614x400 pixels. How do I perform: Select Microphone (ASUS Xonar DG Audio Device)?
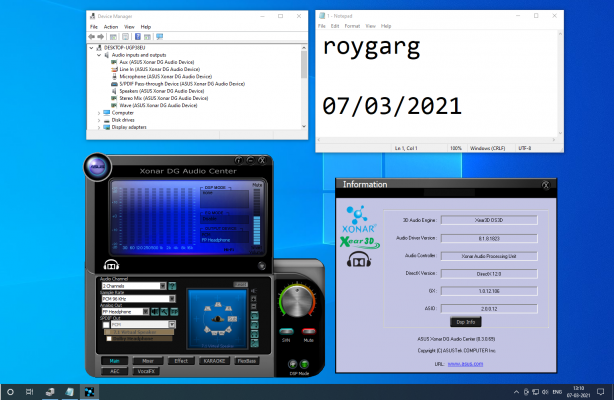tap(166, 77)
